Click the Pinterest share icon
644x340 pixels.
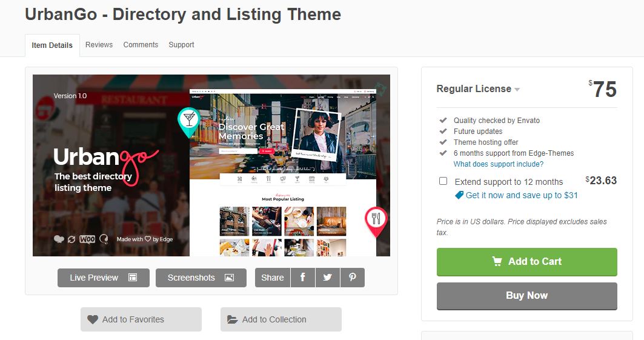coord(352,278)
